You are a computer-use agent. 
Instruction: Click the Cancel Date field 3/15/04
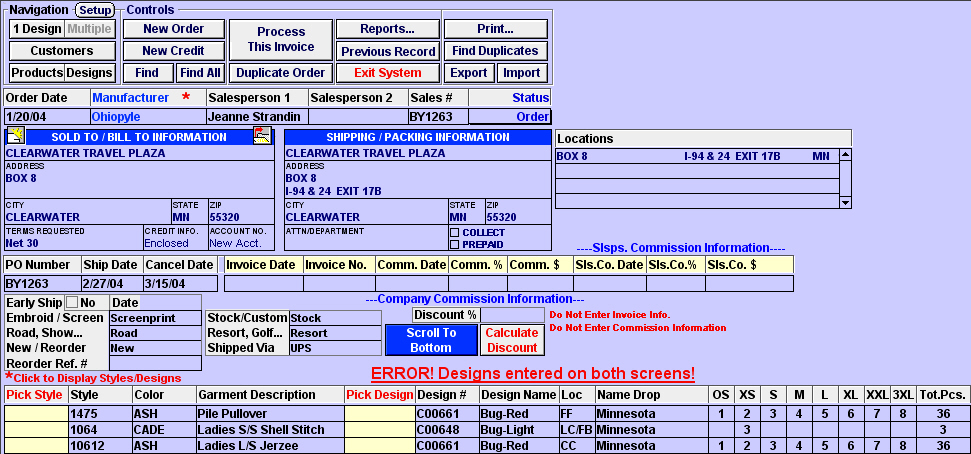point(180,284)
